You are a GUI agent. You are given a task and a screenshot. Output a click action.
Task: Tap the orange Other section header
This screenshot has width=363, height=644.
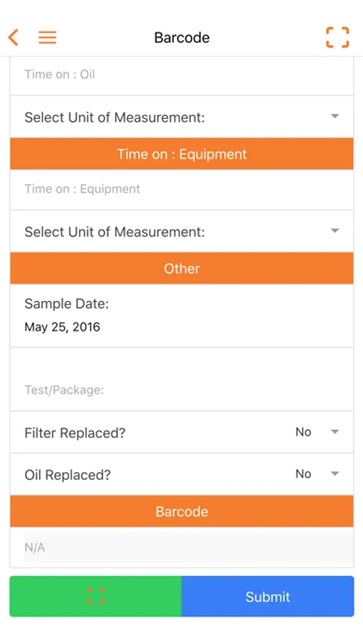pyautogui.click(x=182, y=268)
